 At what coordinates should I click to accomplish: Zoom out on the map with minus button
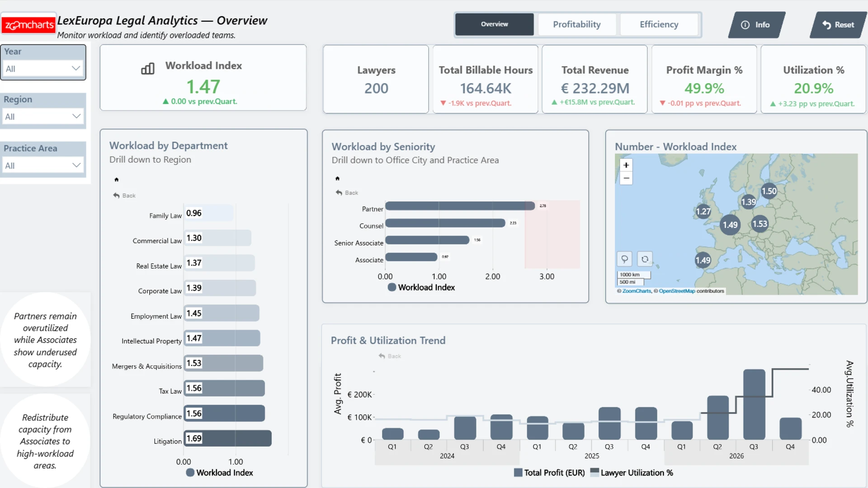(626, 178)
